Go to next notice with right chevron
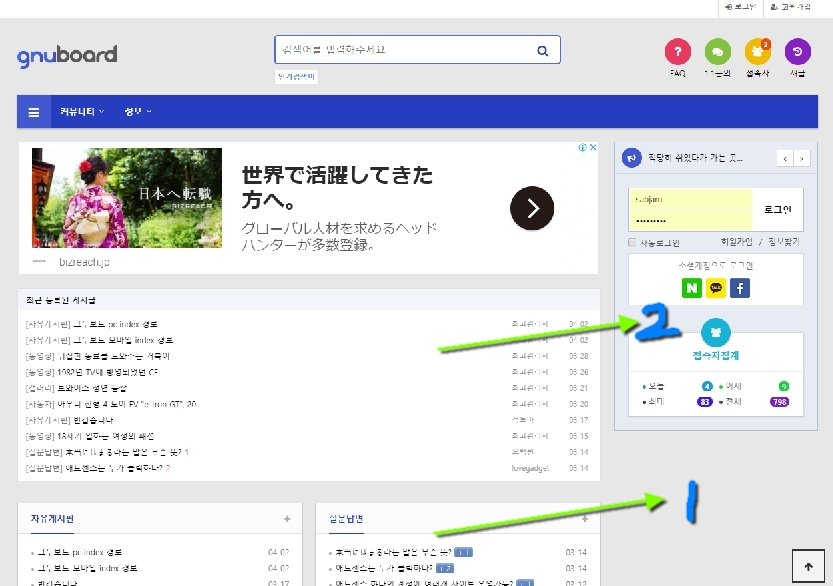The height and width of the screenshot is (586, 833). pos(802,158)
